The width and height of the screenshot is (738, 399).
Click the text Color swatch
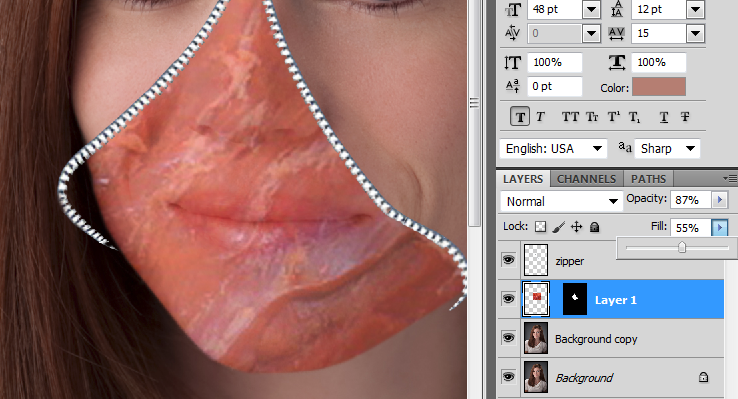[658, 87]
